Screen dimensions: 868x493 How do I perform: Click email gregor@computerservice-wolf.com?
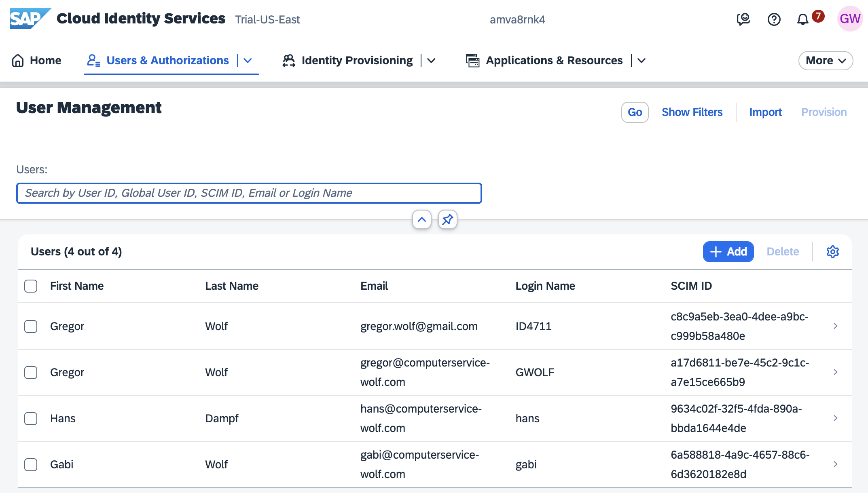tap(425, 372)
